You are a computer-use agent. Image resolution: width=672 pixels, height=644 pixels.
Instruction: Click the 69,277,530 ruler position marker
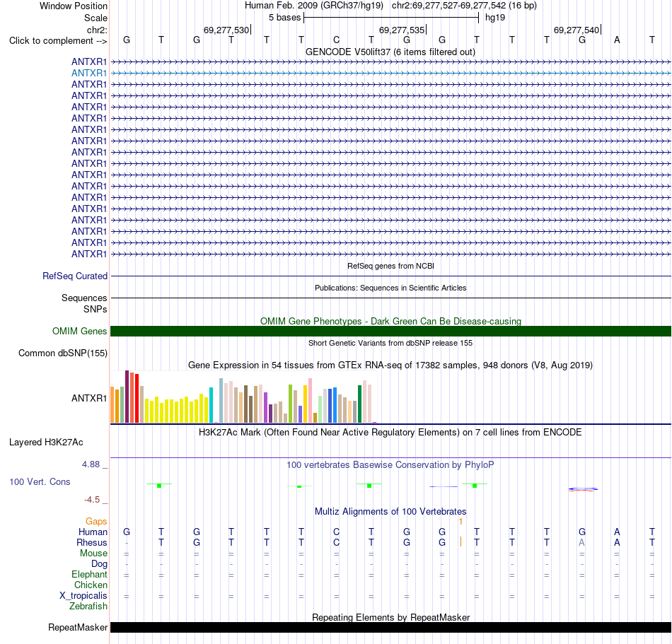(227, 30)
